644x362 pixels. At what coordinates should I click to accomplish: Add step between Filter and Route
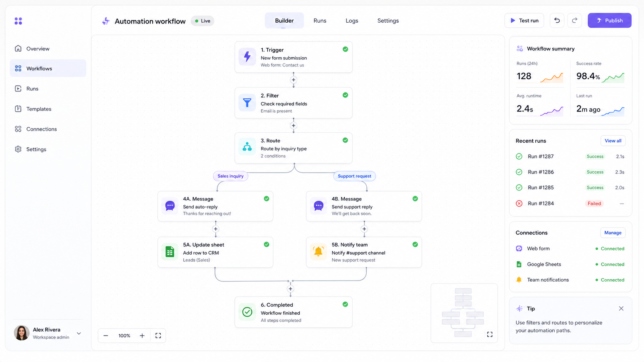coord(293,125)
